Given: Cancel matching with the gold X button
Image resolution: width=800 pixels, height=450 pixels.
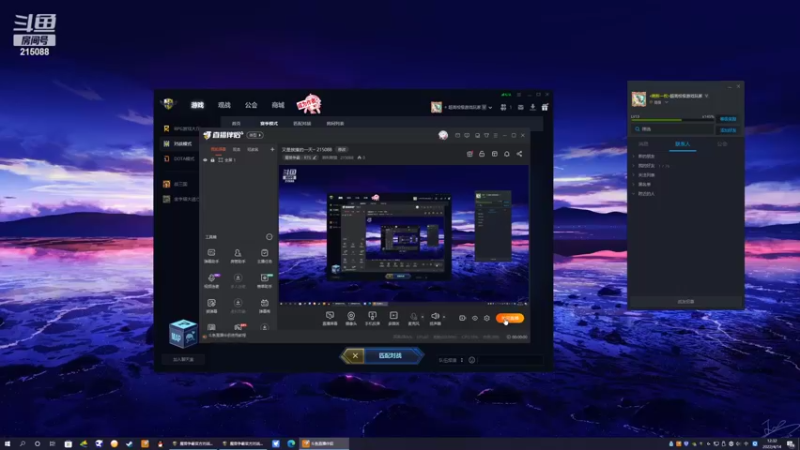Looking at the screenshot, I should (355, 356).
